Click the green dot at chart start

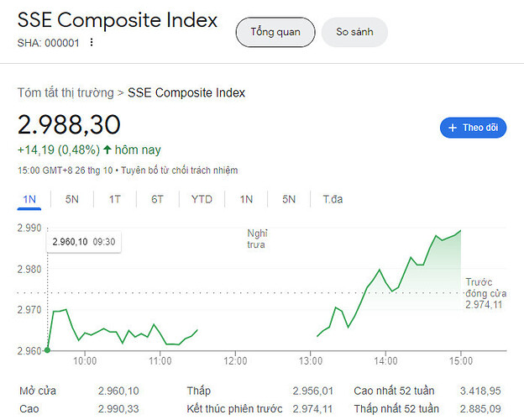pos(47,349)
